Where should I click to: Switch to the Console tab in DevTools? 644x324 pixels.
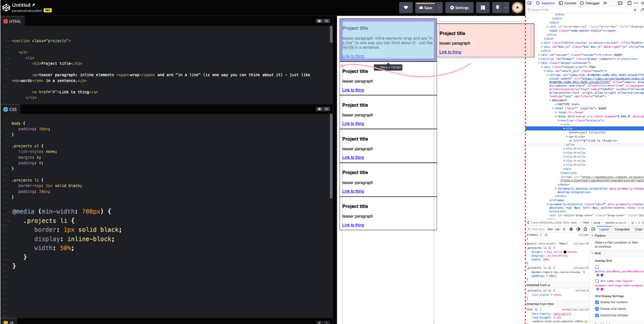(x=567, y=3)
